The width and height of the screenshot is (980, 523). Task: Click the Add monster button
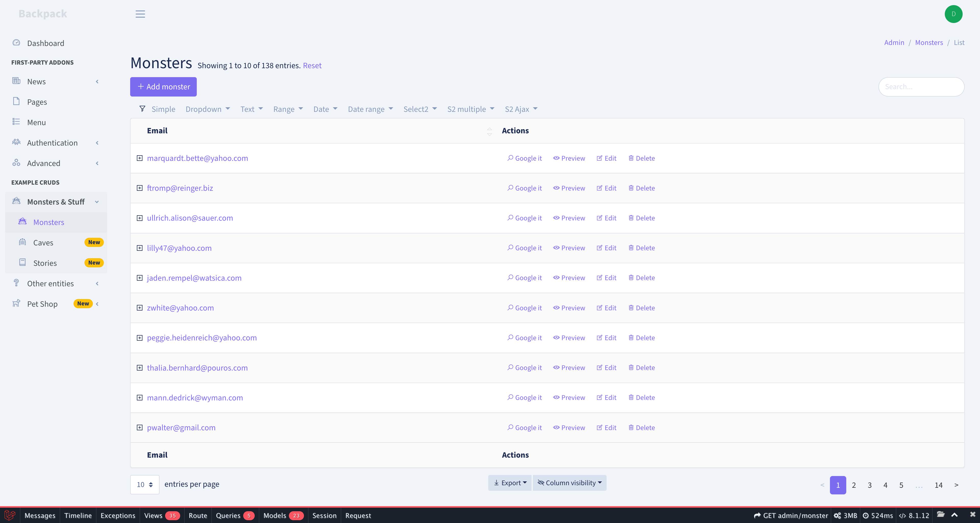click(163, 87)
